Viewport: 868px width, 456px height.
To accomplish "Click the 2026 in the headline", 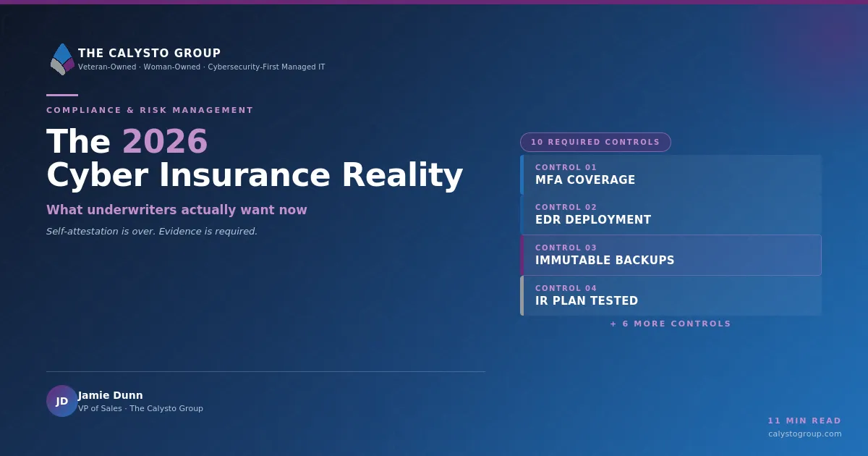I will 165,142.
